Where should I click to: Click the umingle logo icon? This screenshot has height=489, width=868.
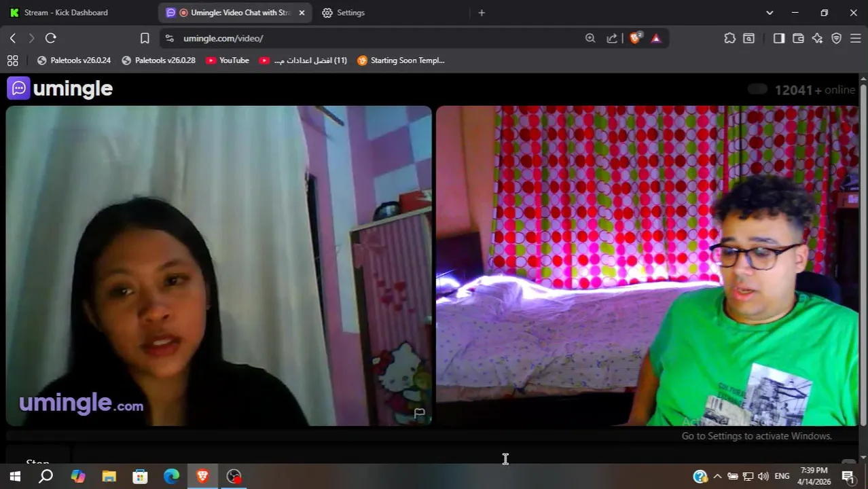19,88
